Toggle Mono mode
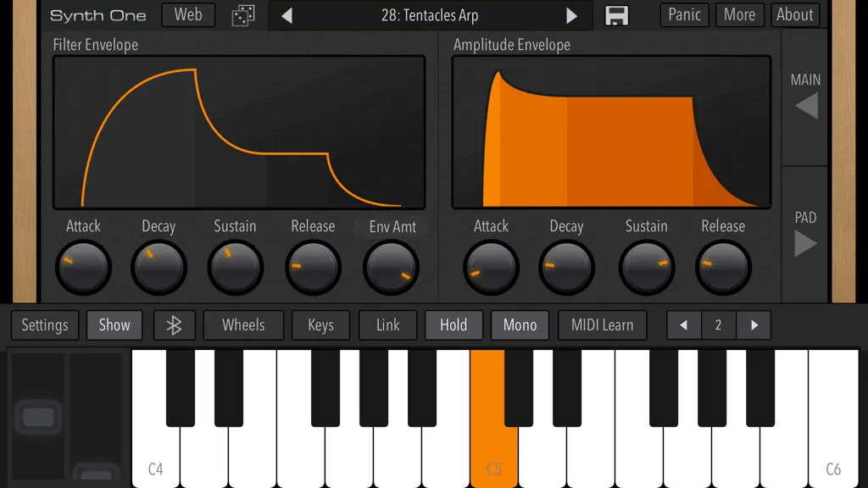 (520, 325)
